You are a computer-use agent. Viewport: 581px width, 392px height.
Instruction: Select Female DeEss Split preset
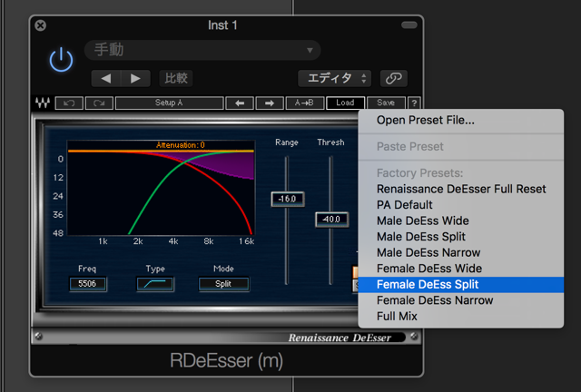461,285
